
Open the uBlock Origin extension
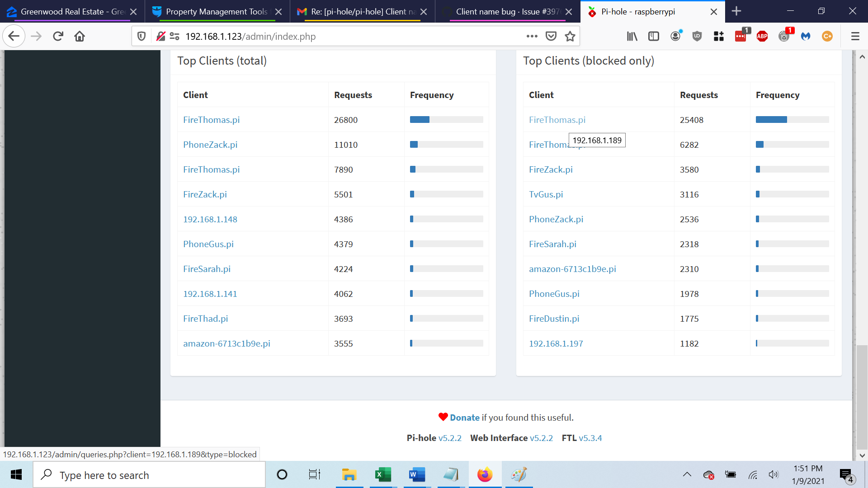click(697, 36)
